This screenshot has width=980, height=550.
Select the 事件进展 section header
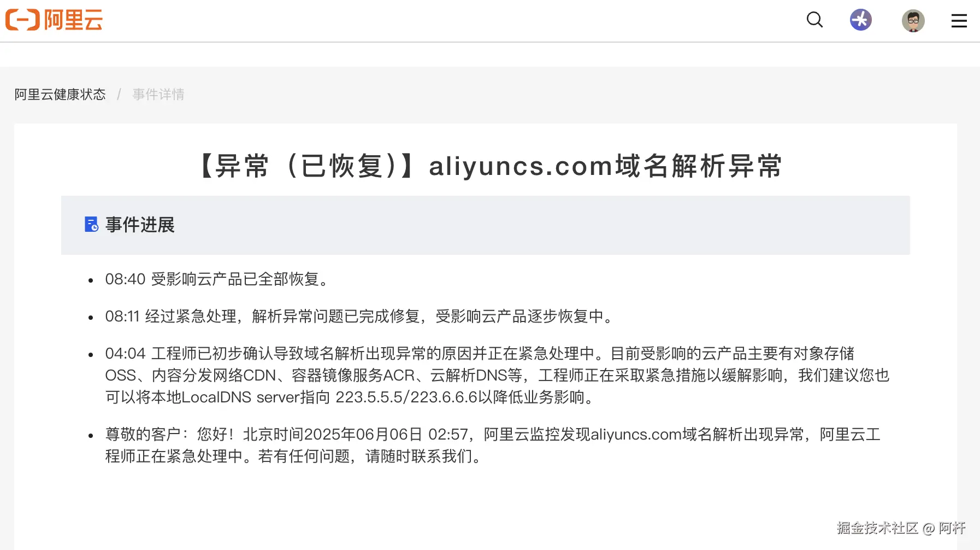tap(485, 225)
